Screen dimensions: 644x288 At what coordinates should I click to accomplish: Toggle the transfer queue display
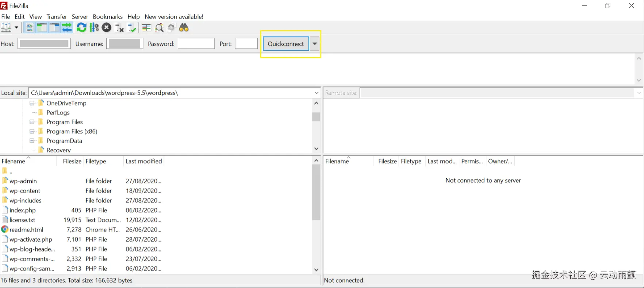67,28
